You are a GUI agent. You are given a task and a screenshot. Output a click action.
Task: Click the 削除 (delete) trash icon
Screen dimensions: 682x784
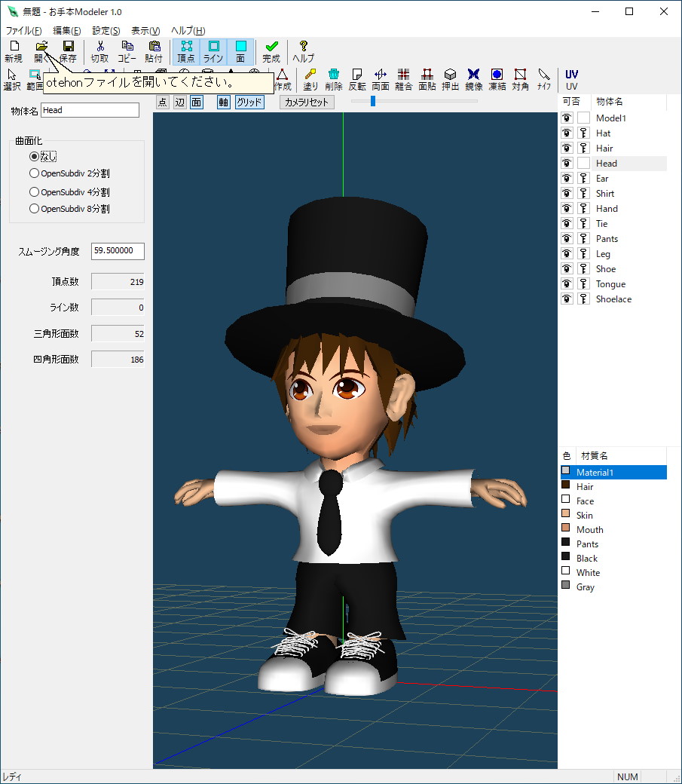[334, 79]
